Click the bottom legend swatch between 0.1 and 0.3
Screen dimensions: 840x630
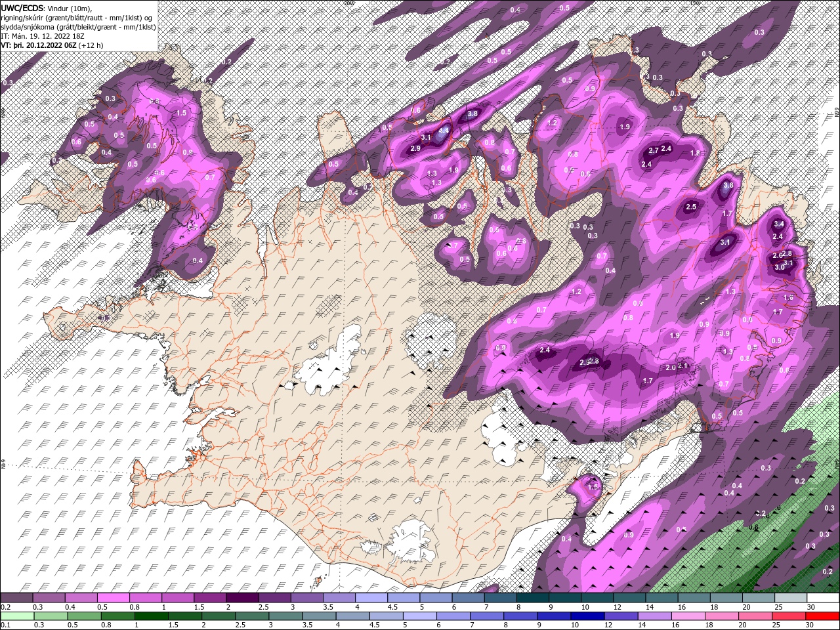pos(17,616)
